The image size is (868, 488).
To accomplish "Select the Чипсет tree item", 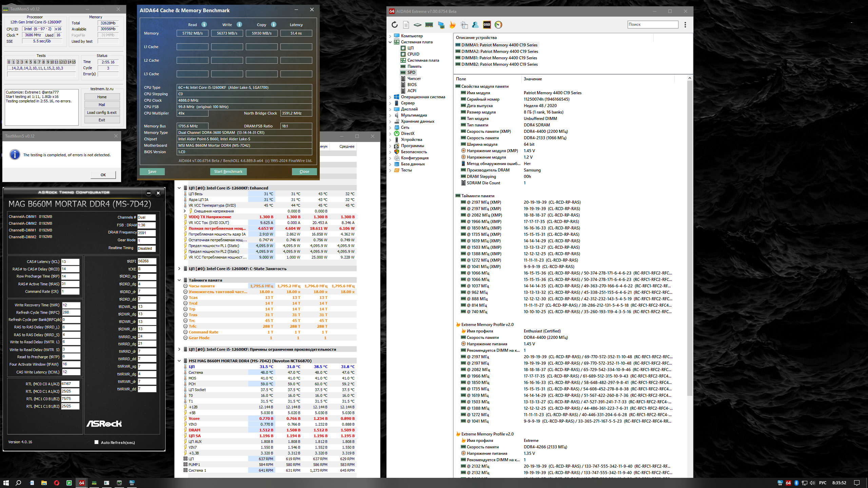I will tap(414, 79).
